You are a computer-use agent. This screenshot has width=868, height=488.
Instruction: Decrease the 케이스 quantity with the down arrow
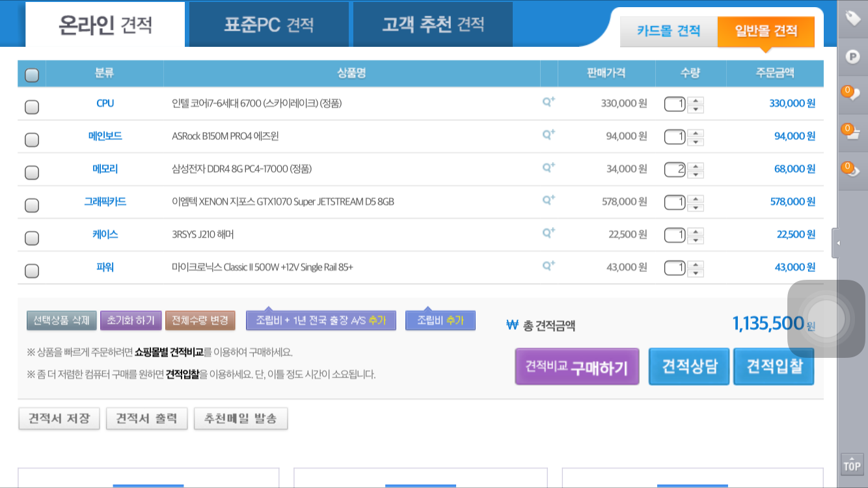(x=696, y=239)
